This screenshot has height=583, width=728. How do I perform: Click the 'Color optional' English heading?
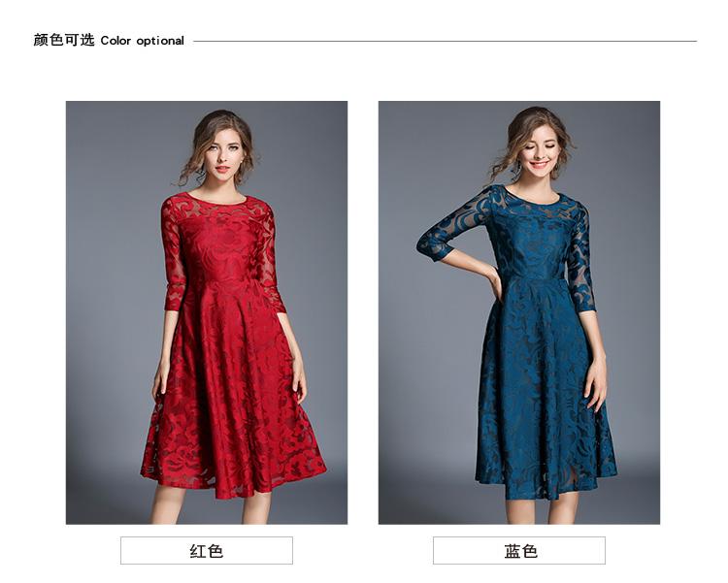[142, 41]
